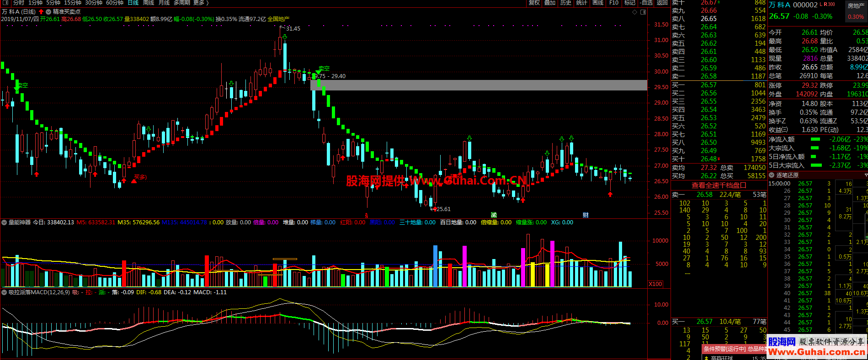Viewport: 868px width, 360px height.
Task: Click the red S marker on the chart bottom
Action: point(367,215)
